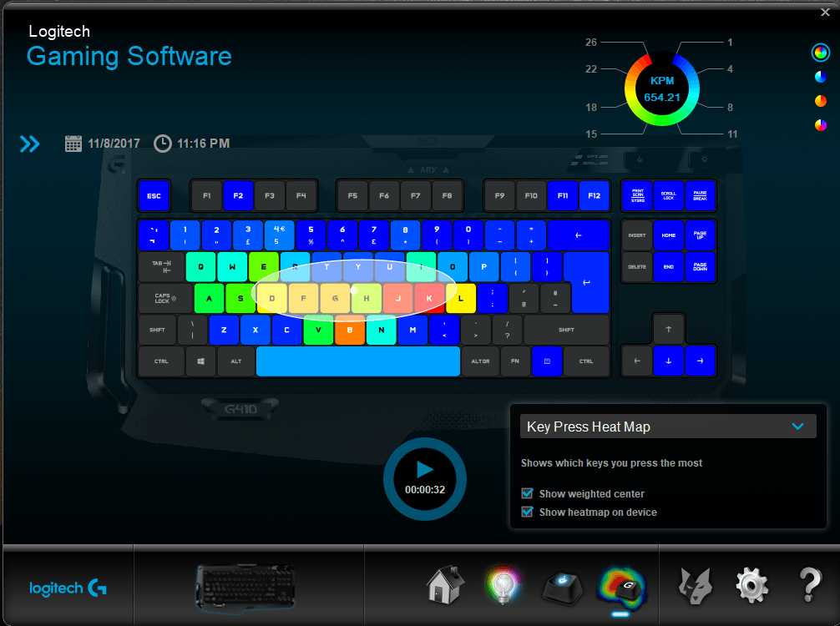
Task: Open the input analysis heatmap icon
Action: (x=620, y=585)
